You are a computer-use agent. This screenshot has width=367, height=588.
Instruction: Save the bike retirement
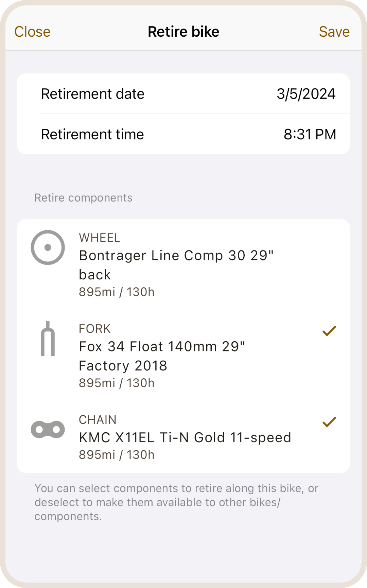334,32
